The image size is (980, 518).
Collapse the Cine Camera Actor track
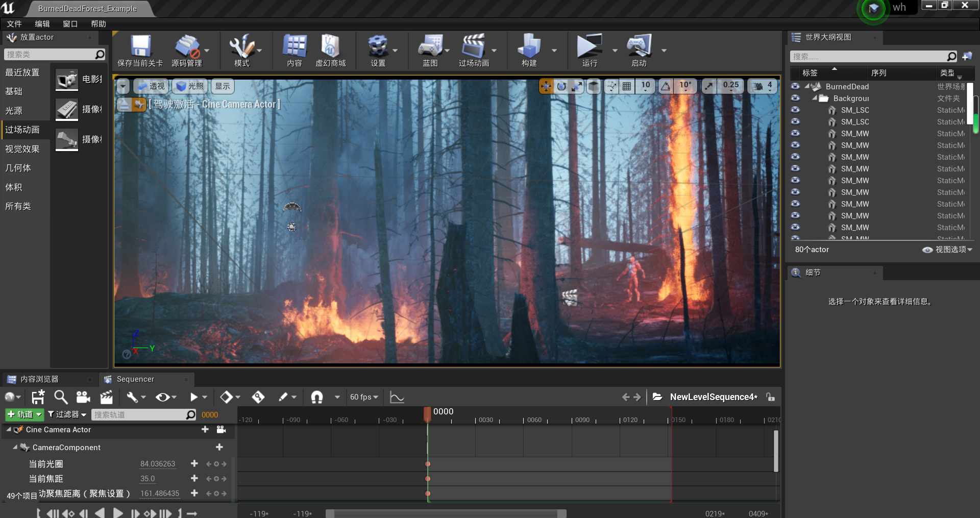point(9,430)
